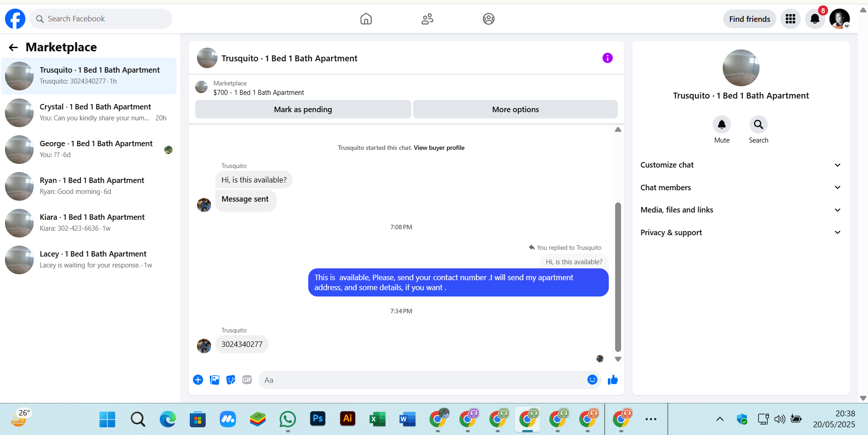Click the Aa message input field

[x=422, y=380]
